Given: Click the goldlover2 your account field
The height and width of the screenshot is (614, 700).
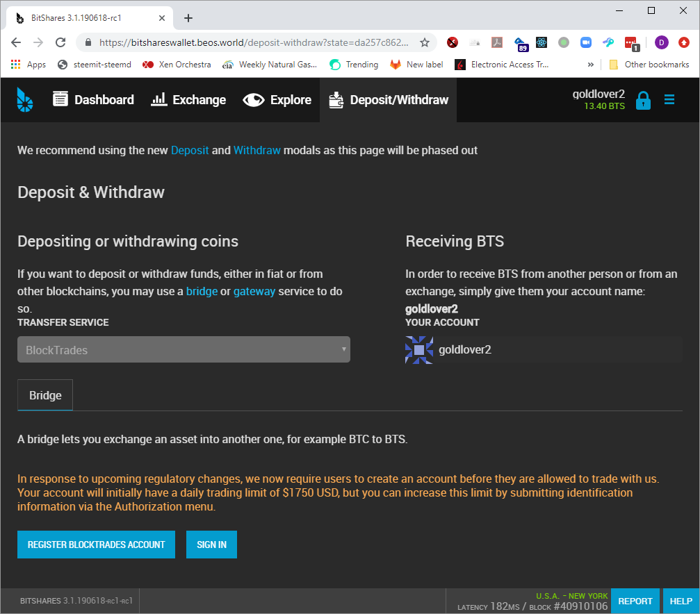Looking at the screenshot, I should (544, 350).
